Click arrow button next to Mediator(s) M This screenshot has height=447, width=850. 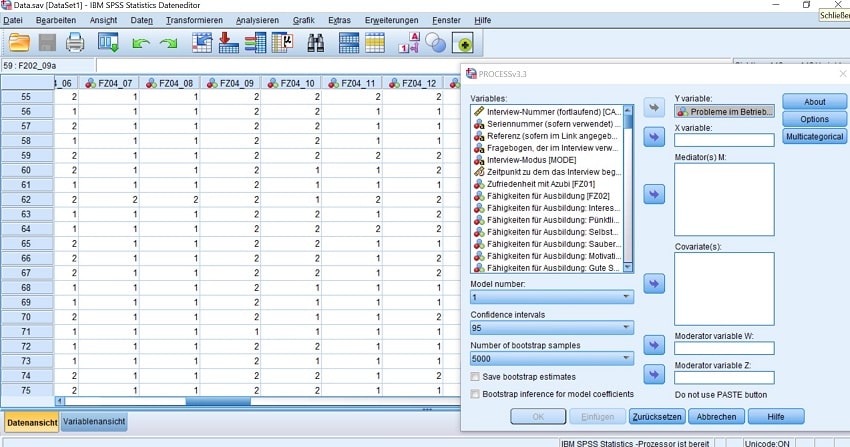[654, 194]
